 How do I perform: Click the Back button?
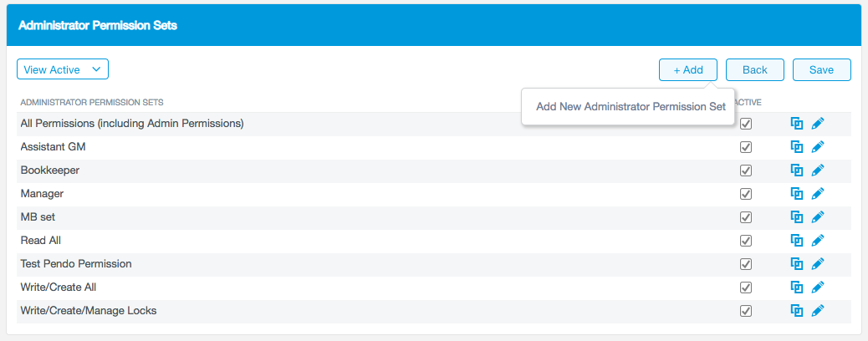click(x=754, y=70)
